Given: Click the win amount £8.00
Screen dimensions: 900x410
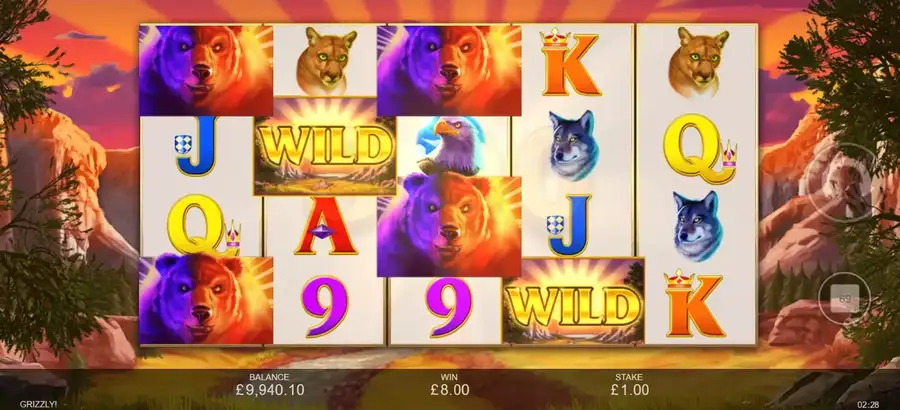Looking at the screenshot, I should click(449, 390).
